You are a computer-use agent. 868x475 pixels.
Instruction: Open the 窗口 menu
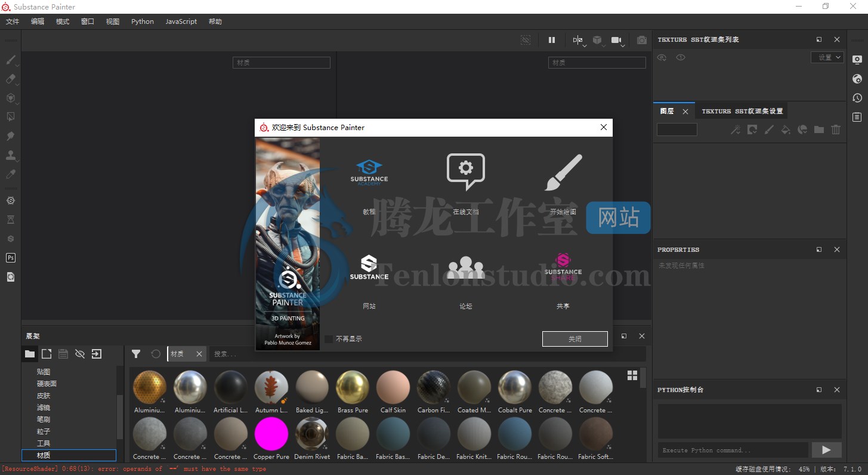[x=88, y=21]
